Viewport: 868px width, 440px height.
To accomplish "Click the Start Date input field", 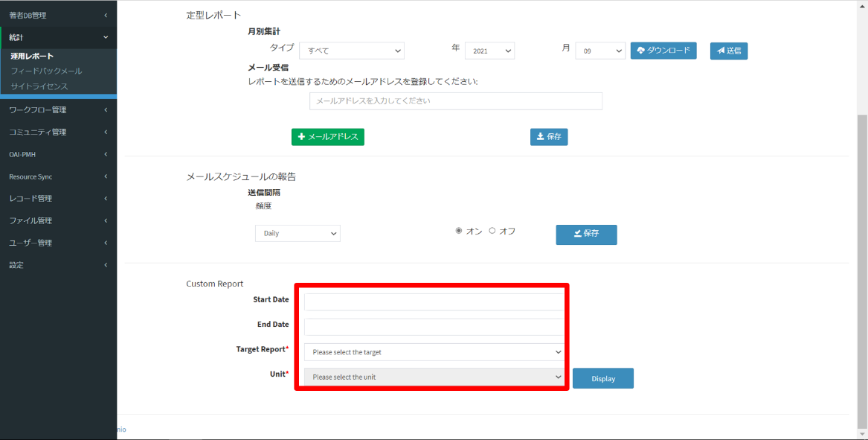I will pyautogui.click(x=434, y=302).
